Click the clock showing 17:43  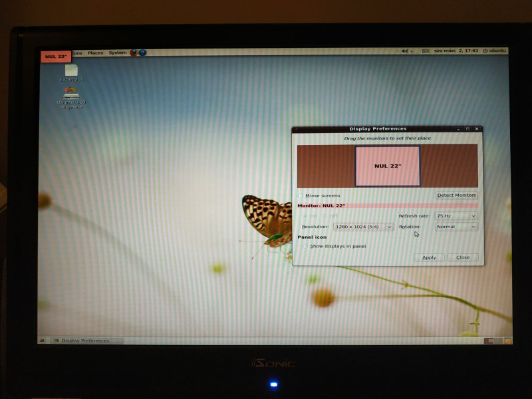pos(456,51)
